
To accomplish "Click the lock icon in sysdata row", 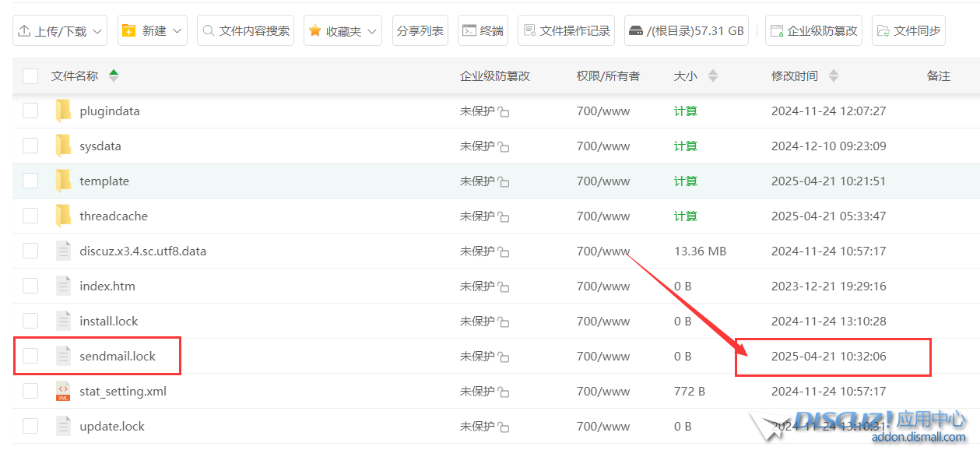I will pos(504,147).
